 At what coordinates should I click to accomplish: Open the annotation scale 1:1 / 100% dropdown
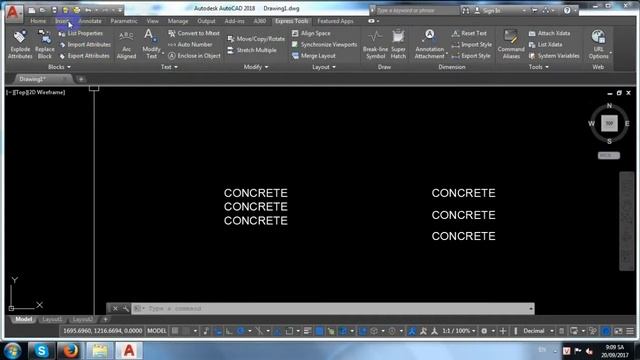click(459, 331)
